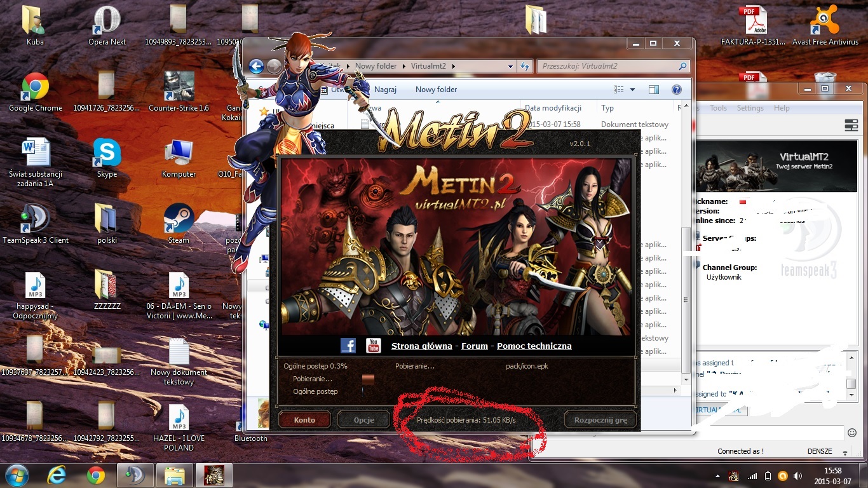Open the Settings menu in TeamSpeak
Viewport: 868px width, 488px height.
[750, 108]
